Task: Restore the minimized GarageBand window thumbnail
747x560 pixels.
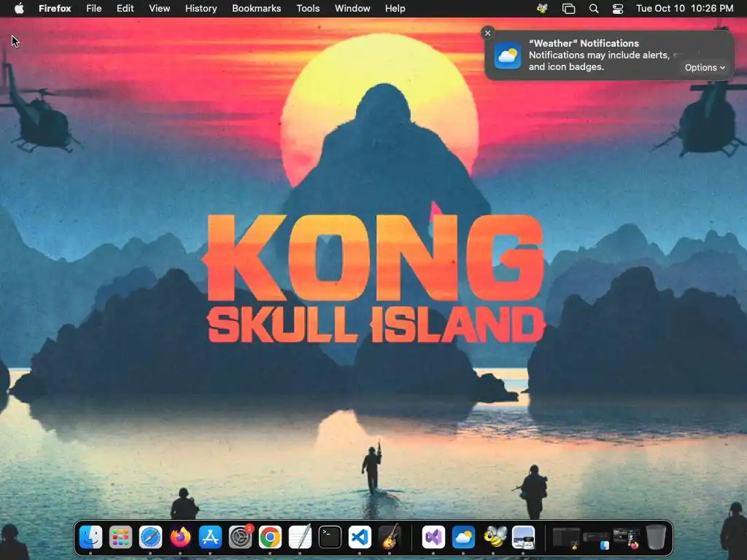Action: click(x=566, y=538)
